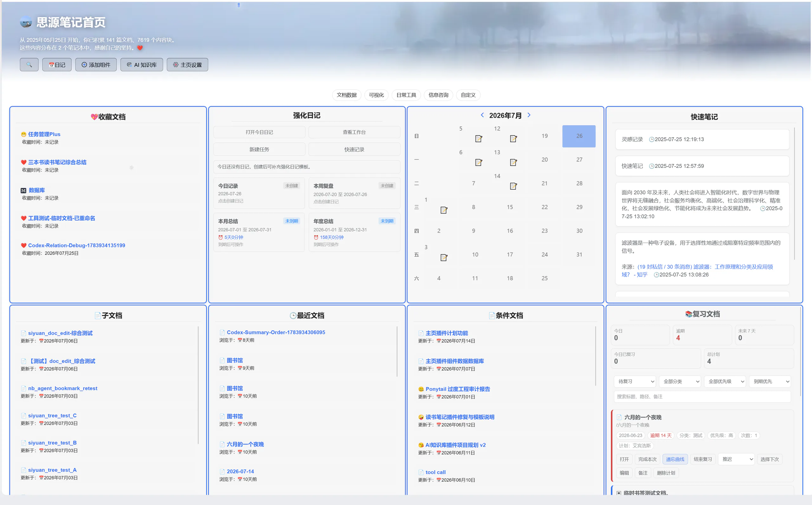Open 工具测试-临时文档-已重命名 document
Viewport: 812px width, 505px height.
coord(62,219)
